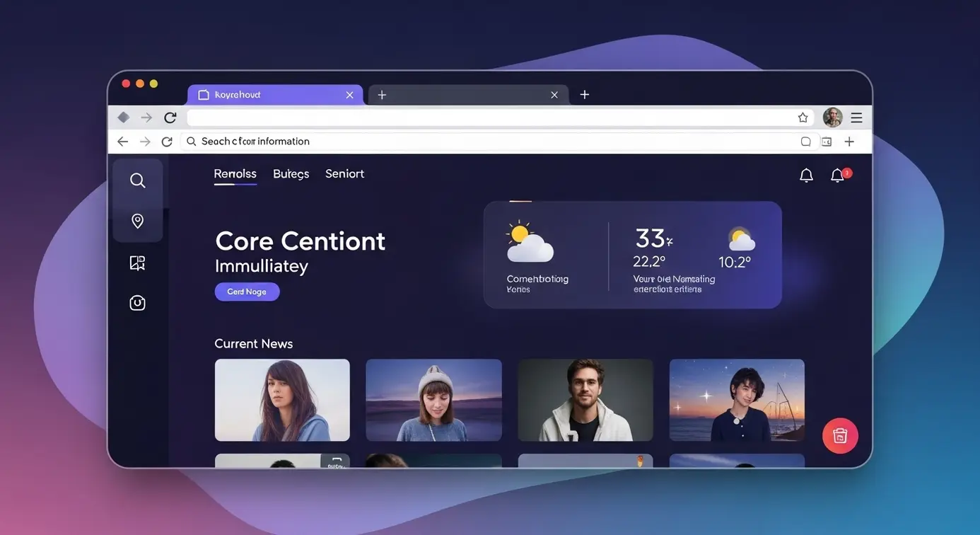Reload using the lower toolbar refresh icon
The height and width of the screenshot is (535, 980).
point(167,142)
